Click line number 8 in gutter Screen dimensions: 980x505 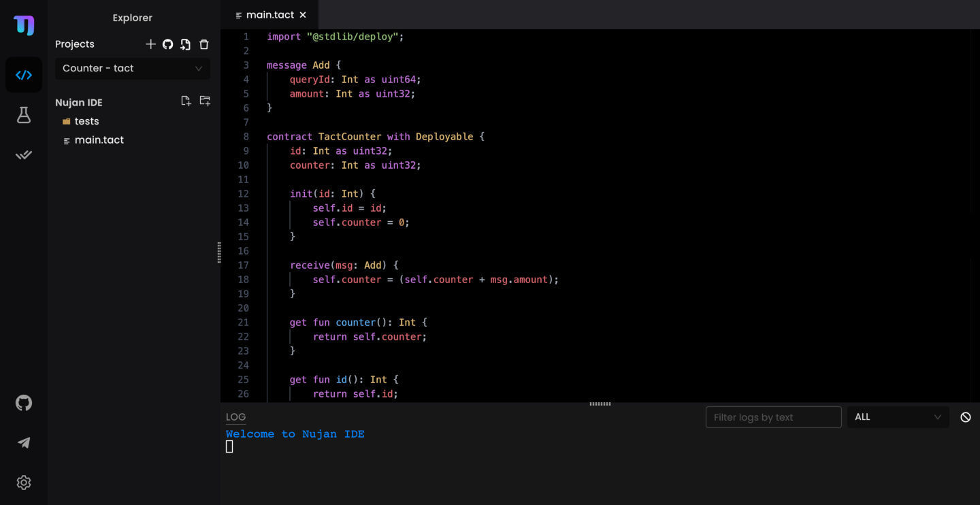pos(246,137)
